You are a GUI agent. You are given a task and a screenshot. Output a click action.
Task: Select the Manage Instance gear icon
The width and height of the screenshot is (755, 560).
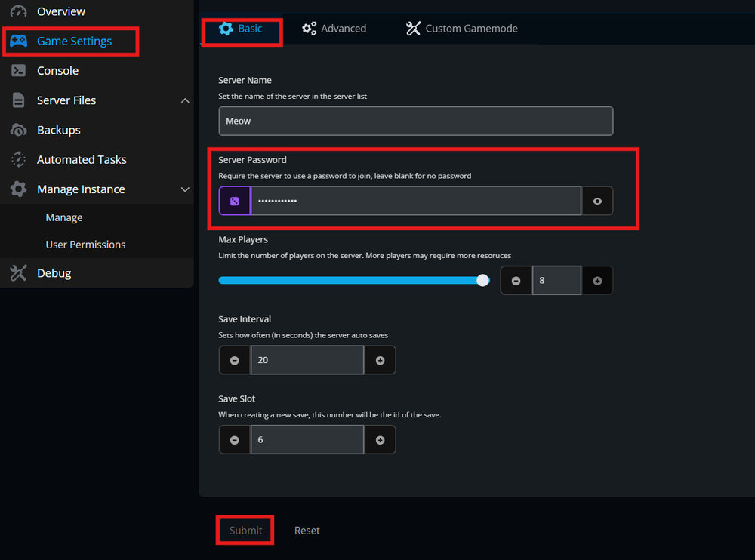point(18,189)
